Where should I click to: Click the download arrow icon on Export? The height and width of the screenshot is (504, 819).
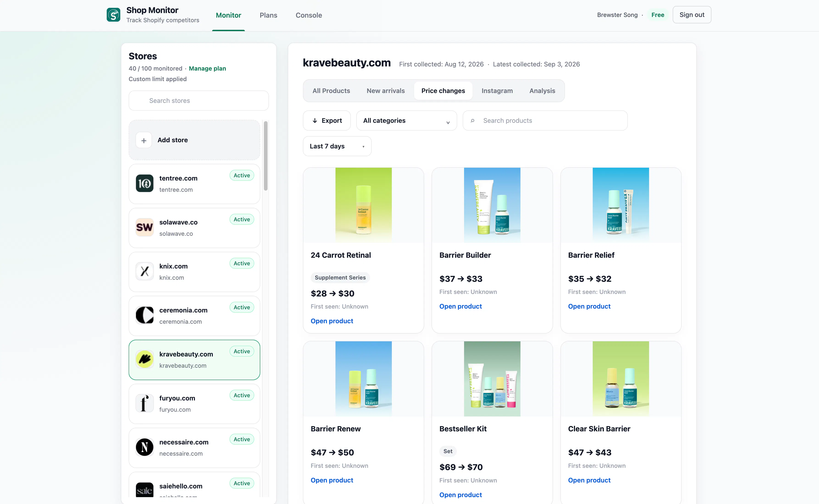click(315, 121)
